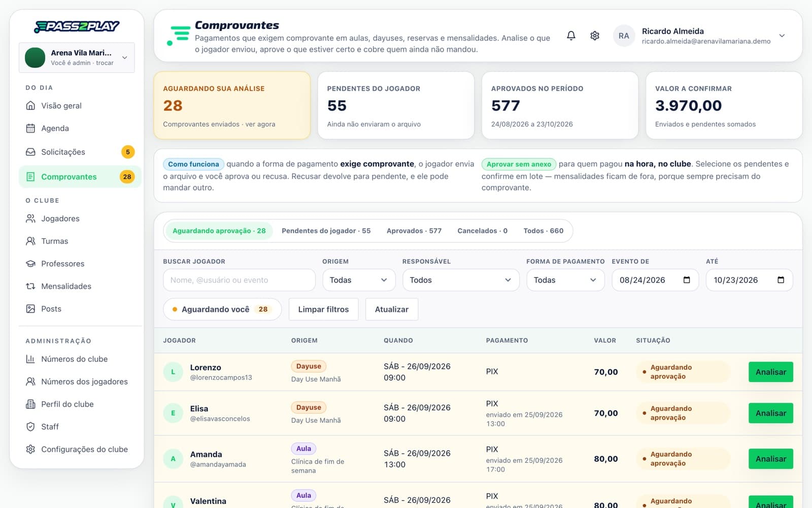The width and height of the screenshot is (812, 508).
Task: Open Perfil do clube
Action: 80,404
